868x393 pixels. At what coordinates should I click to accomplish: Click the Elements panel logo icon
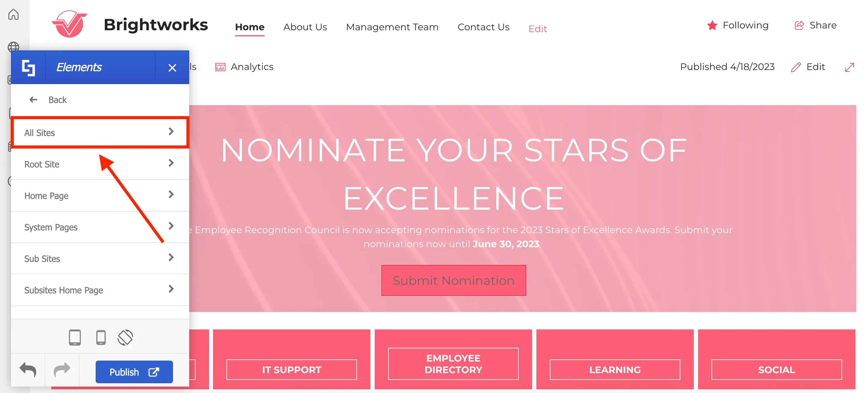(28, 68)
